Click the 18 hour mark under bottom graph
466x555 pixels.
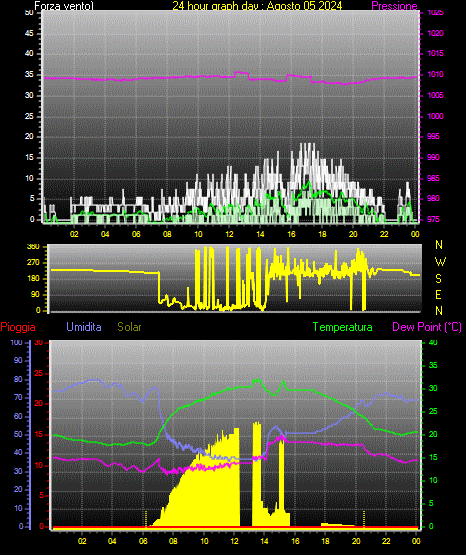pyautogui.click(x=325, y=541)
